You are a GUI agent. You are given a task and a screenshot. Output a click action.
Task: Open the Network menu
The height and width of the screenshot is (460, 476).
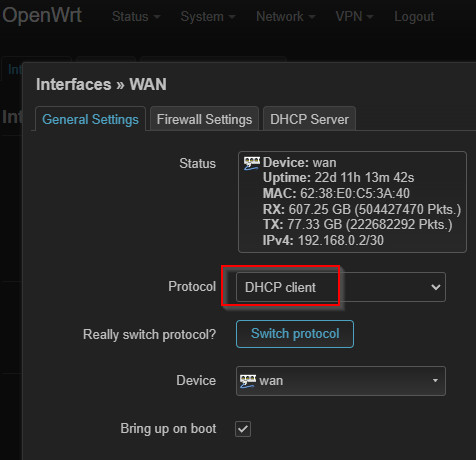[x=285, y=16]
